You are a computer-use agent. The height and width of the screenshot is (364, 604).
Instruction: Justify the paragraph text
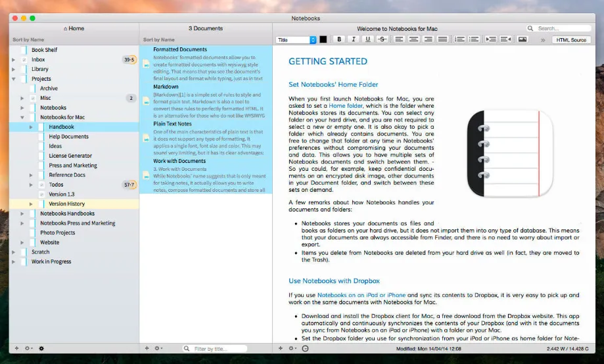(x=442, y=39)
